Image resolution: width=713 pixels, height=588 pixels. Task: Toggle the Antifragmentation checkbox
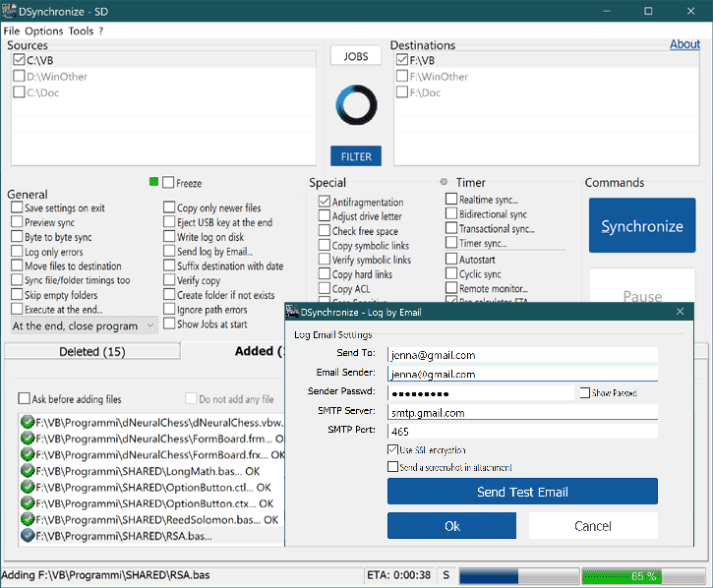[x=325, y=201]
